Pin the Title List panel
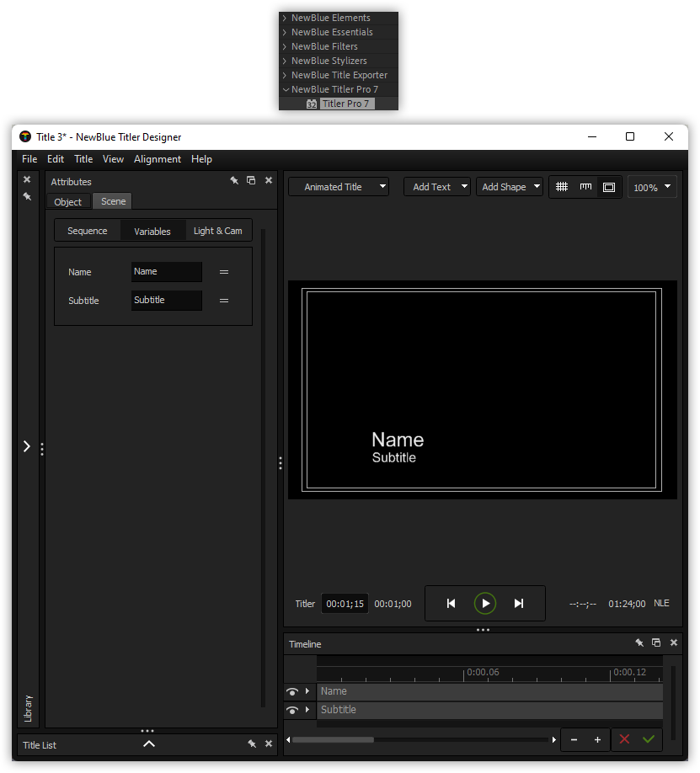Screen dimensions: 700x773 coord(252,744)
